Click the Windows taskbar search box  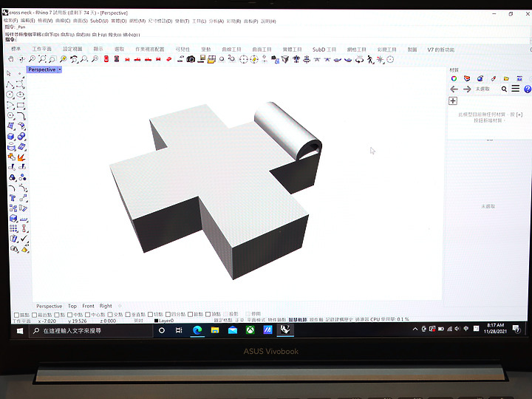pyautogui.click(x=91, y=330)
